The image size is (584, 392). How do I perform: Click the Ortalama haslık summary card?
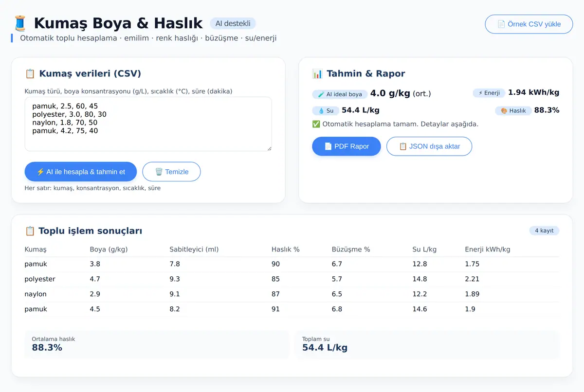(157, 345)
